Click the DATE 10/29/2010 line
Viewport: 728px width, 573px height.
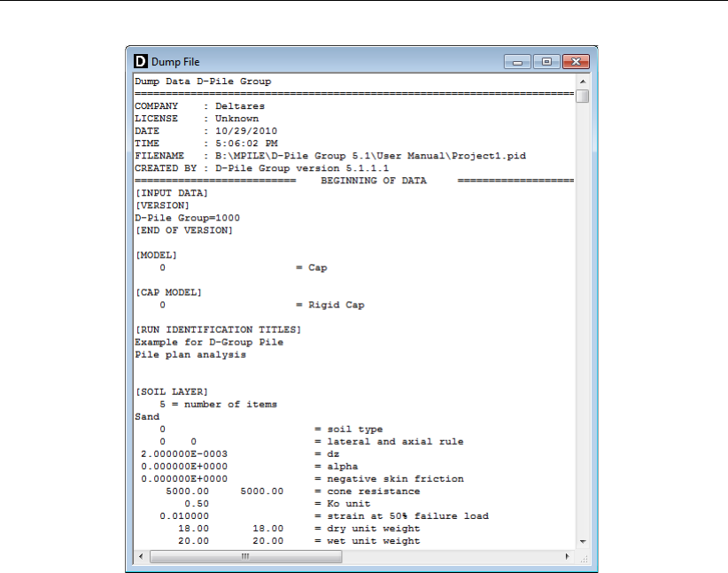pyautogui.click(x=206, y=131)
